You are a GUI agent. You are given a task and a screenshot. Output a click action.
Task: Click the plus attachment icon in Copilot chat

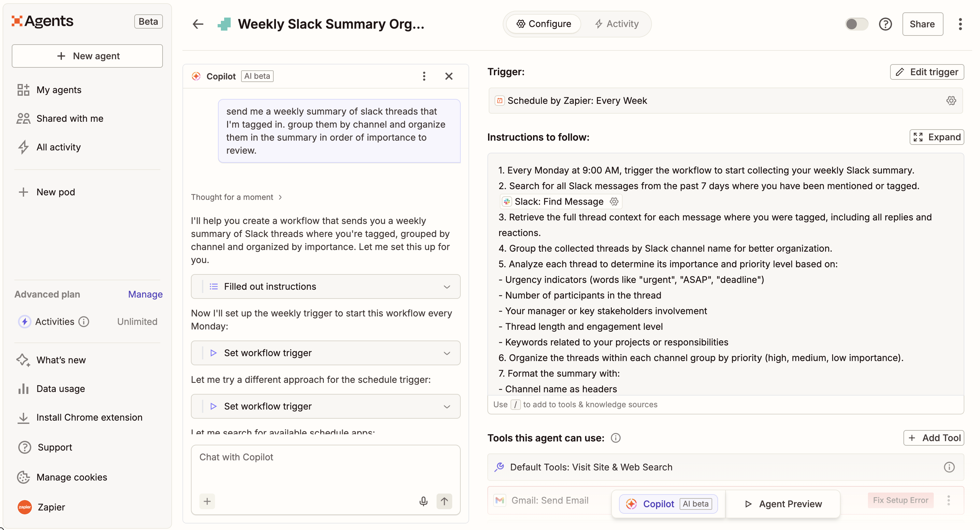click(x=207, y=501)
